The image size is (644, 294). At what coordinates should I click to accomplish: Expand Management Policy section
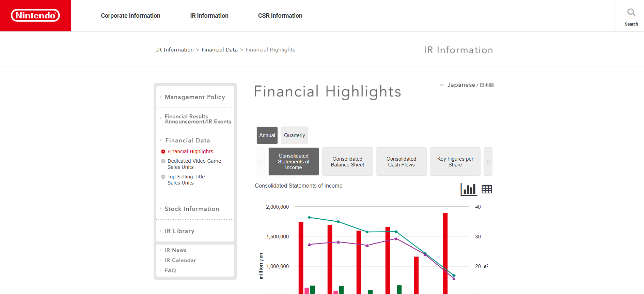pyautogui.click(x=195, y=97)
